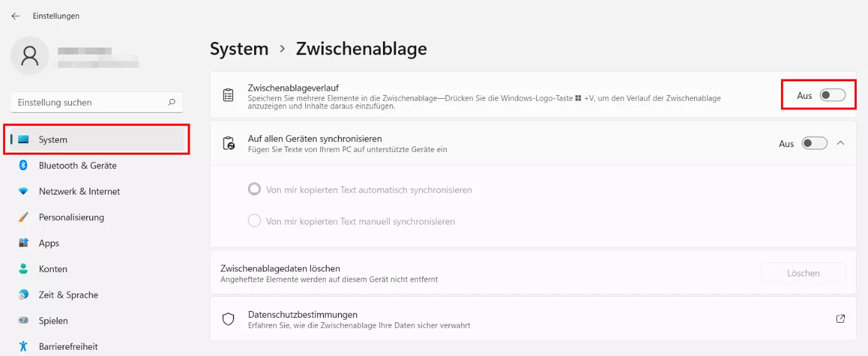This screenshot has height=356, width=868.
Task: Open the System category in sidebar
Action: coord(53,140)
